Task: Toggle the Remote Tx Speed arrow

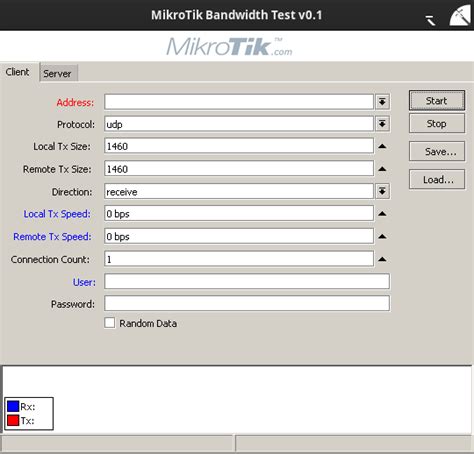Action: point(382,236)
